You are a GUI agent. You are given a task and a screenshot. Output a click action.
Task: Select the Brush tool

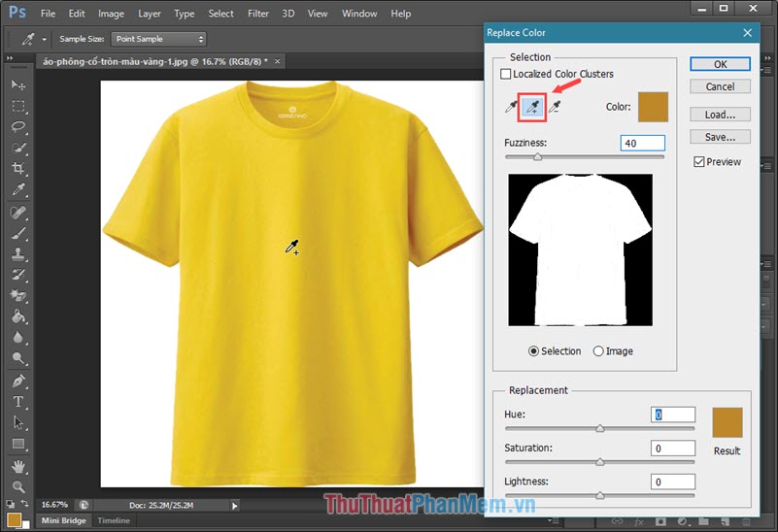(x=18, y=234)
